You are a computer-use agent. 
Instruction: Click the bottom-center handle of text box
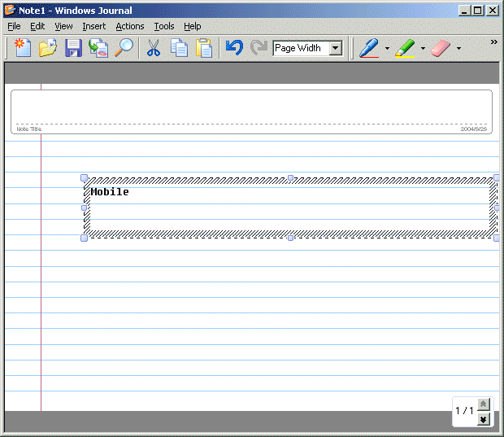pos(290,238)
